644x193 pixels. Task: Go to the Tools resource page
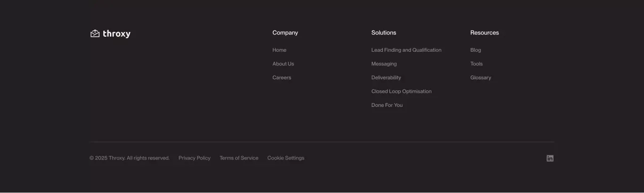pyautogui.click(x=476, y=64)
